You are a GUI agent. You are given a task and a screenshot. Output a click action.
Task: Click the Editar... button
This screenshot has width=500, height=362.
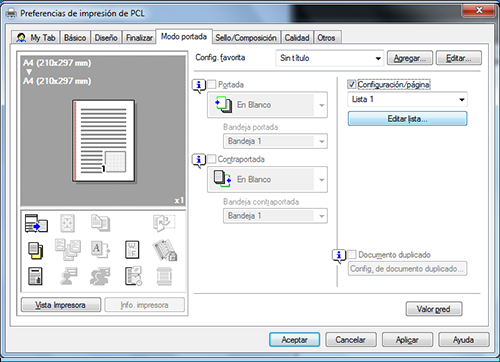click(459, 58)
